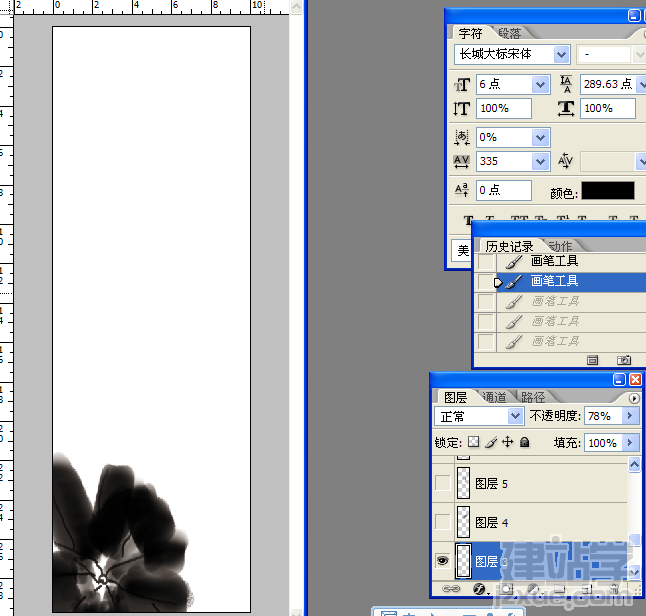Click the new layer group folder icon
The width and height of the screenshot is (646, 616).
560,589
